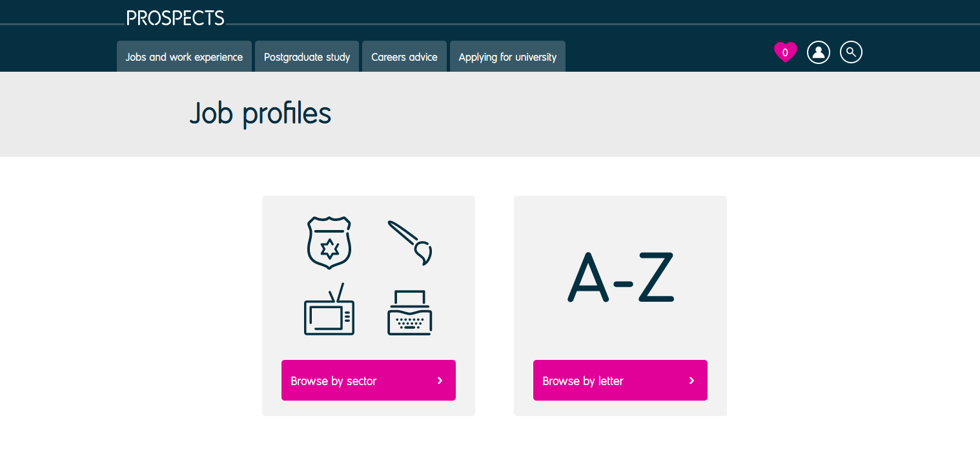Click chevron arrow on Browse by sector
Image resolution: width=980 pixels, height=462 pixels.
440,381
